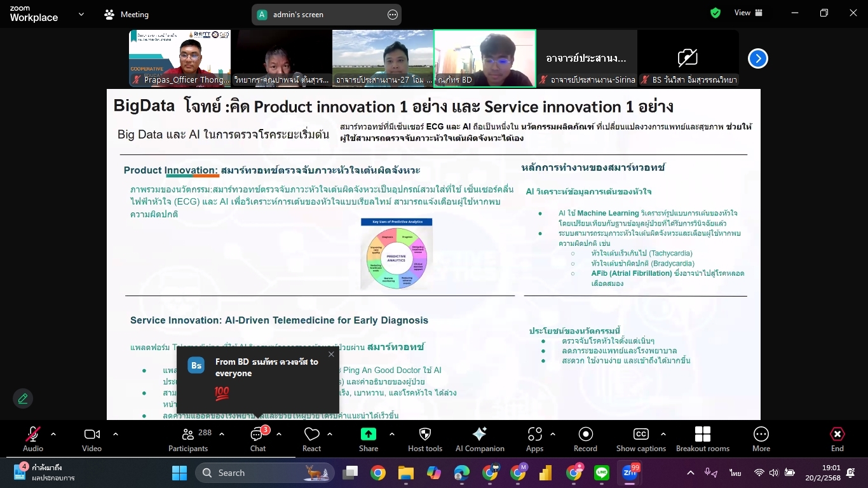Click the taskbar Search box
This screenshot has height=488, width=868.
click(266, 473)
